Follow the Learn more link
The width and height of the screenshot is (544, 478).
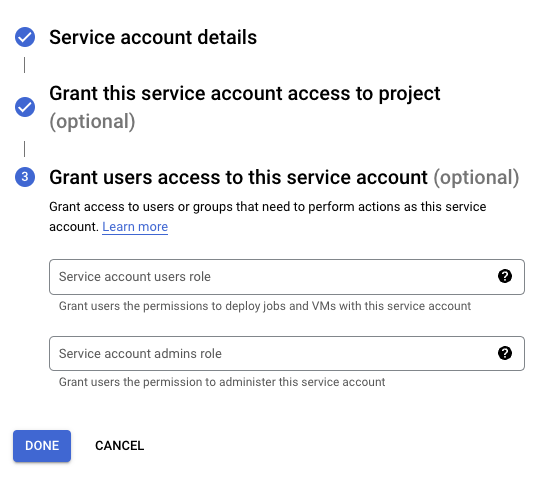[135, 227]
